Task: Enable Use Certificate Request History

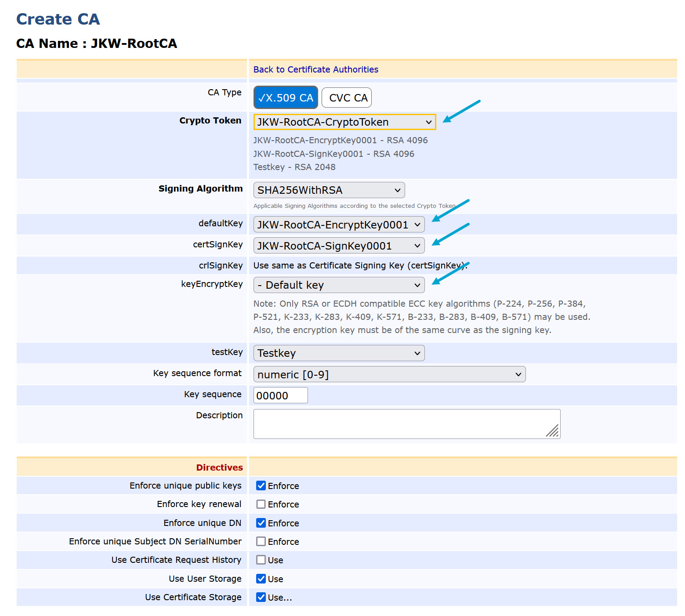Action: [261, 560]
